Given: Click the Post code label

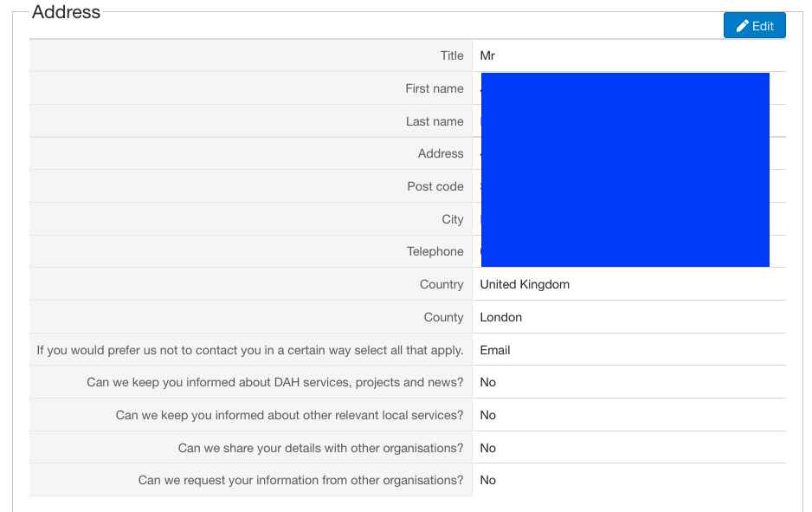Looking at the screenshot, I should tap(435, 186).
